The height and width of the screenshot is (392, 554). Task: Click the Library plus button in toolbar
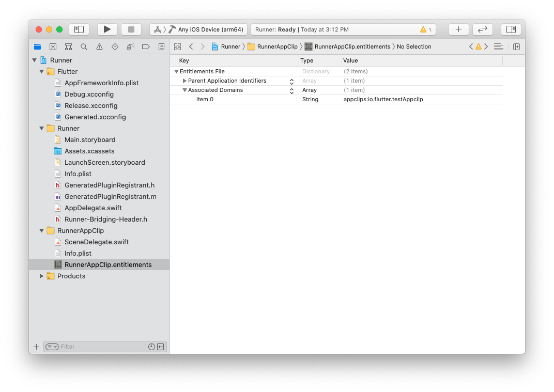coord(458,29)
